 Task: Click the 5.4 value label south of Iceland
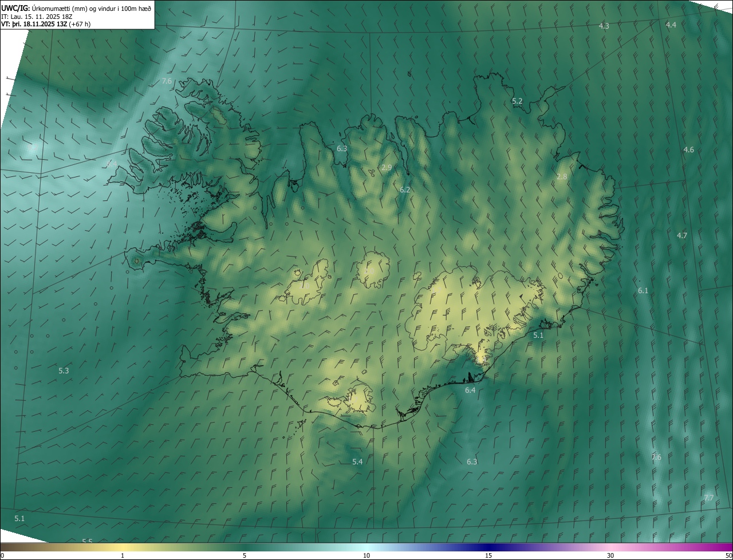357,462
